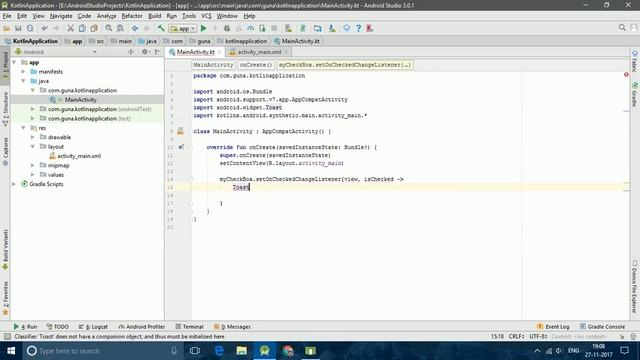Click the Replace toolbar icon
640x360 pixels.
120,28
